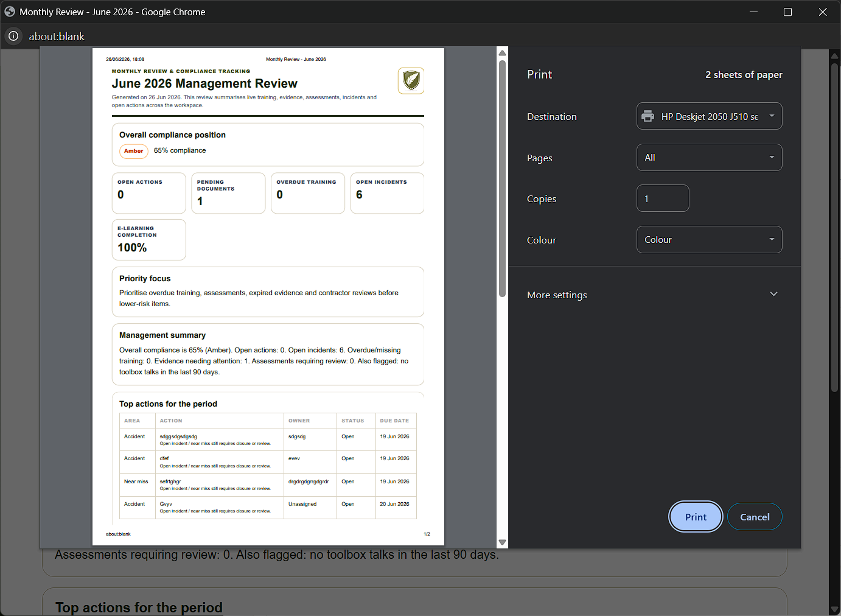Click the background 'Top actions for the period' heading
The image size is (841, 616).
coord(139,607)
